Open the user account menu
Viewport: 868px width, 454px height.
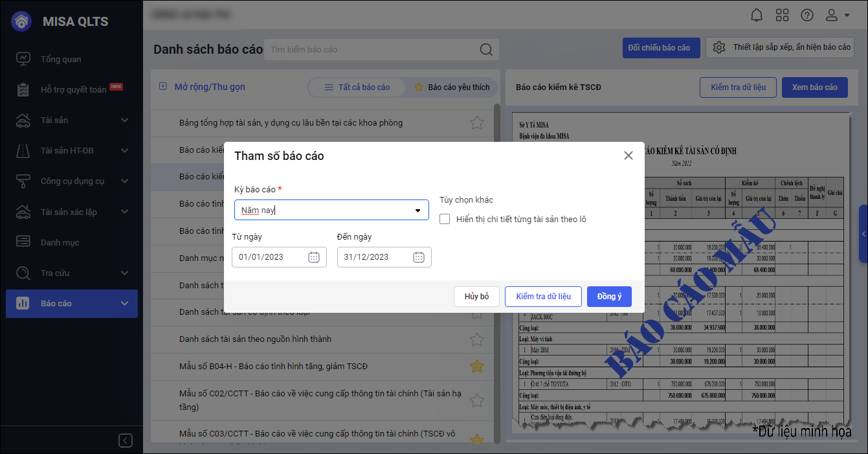click(x=838, y=15)
